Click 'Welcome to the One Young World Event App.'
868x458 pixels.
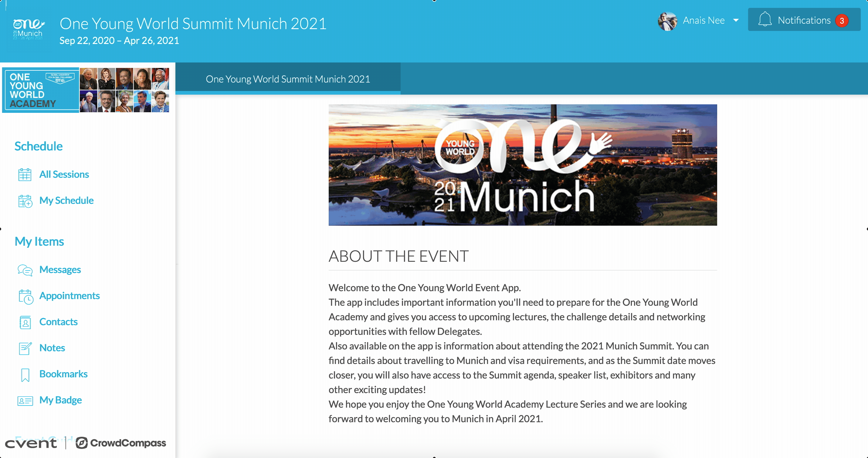pos(425,288)
